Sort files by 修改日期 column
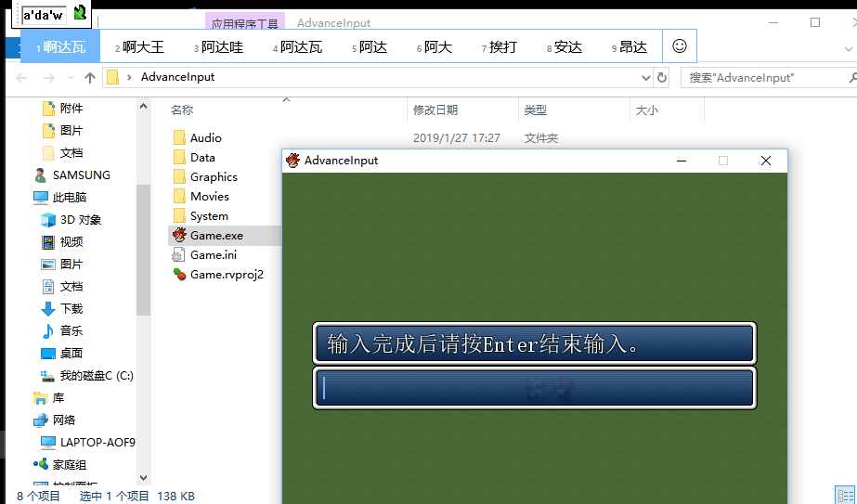 point(435,110)
